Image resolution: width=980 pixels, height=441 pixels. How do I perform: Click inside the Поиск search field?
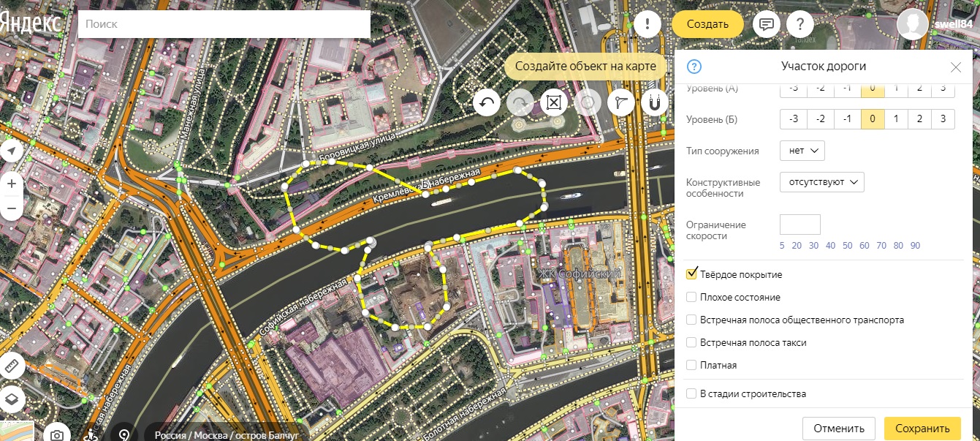pyautogui.click(x=219, y=23)
